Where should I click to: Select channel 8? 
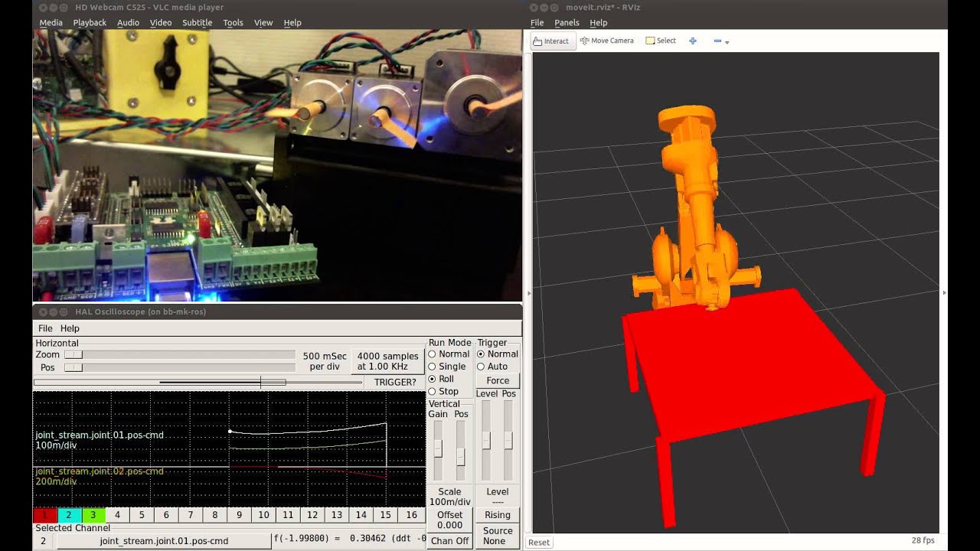click(215, 516)
